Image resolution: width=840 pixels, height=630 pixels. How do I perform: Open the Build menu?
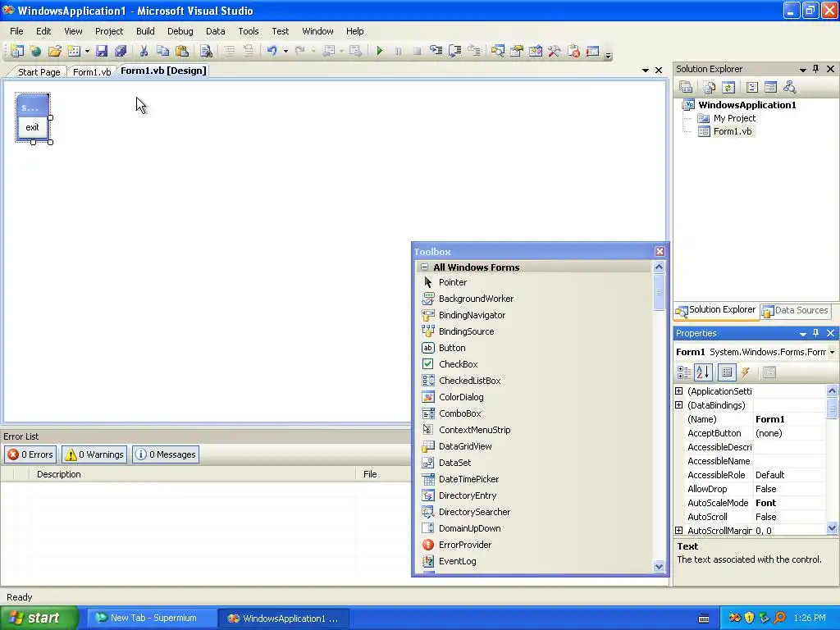click(145, 31)
